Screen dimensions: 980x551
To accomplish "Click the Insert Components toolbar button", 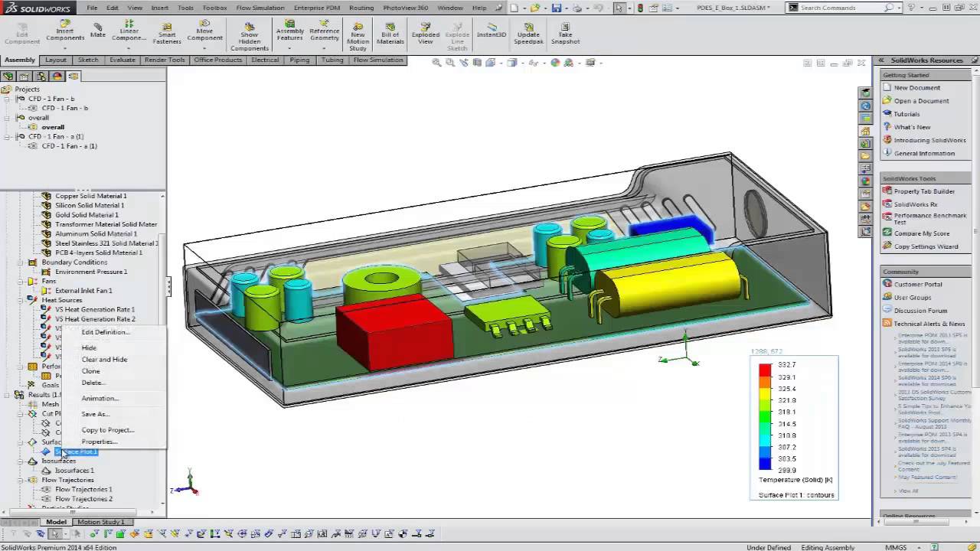I will pos(65,31).
